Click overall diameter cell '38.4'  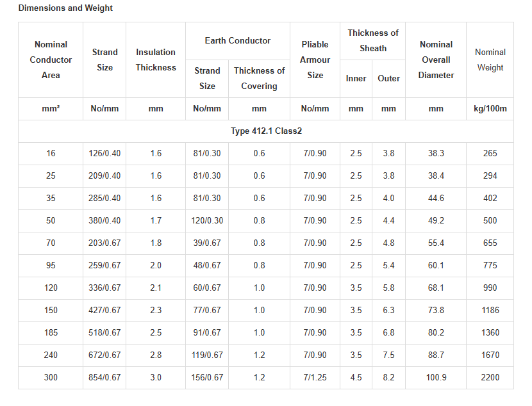click(x=436, y=176)
